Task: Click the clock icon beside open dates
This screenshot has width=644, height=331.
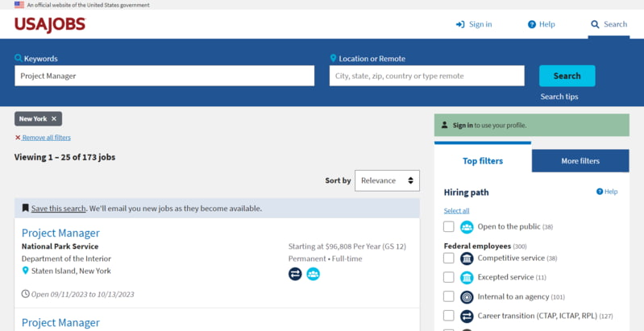Action: coord(26,294)
